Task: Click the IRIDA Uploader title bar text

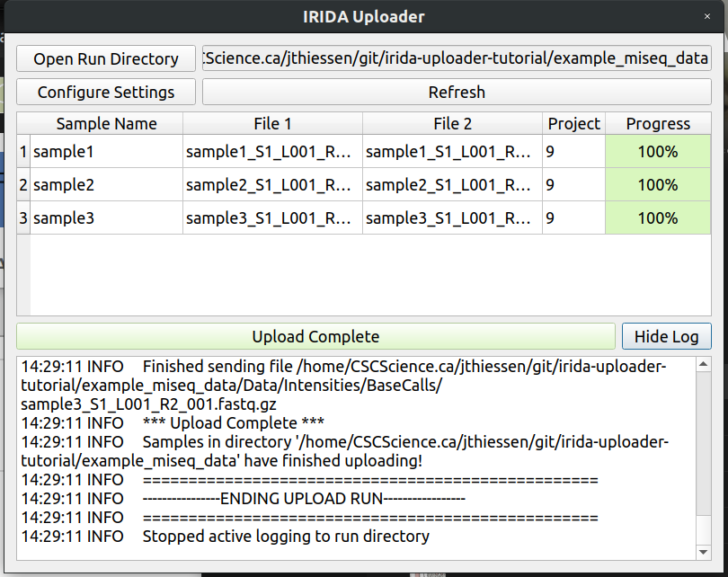Action: click(x=363, y=17)
